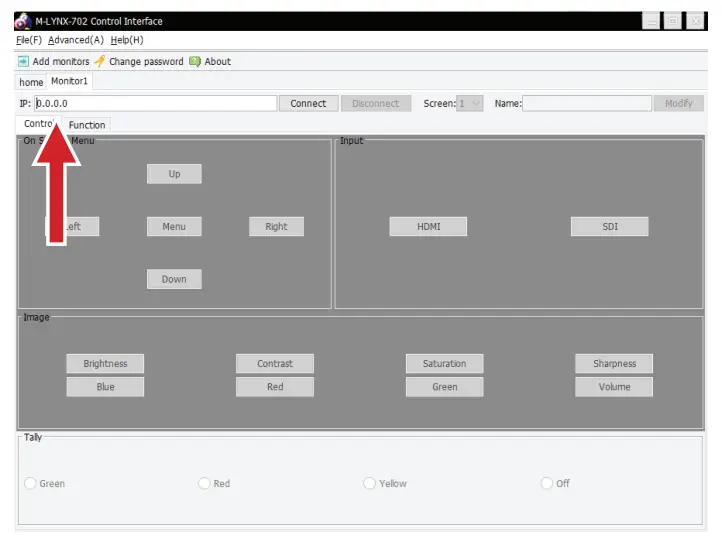722x542 pixels.
Task: Click the Change password key icon
Action: pos(99,61)
